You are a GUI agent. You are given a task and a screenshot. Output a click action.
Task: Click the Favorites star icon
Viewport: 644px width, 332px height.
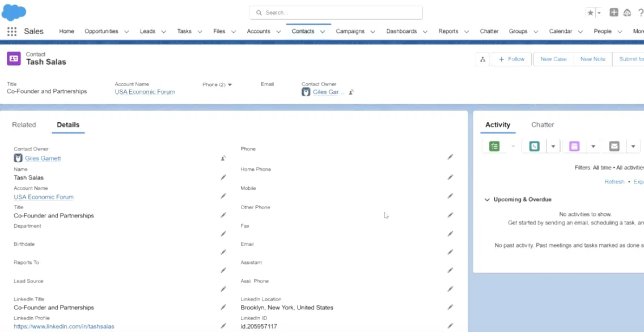point(590,12)
